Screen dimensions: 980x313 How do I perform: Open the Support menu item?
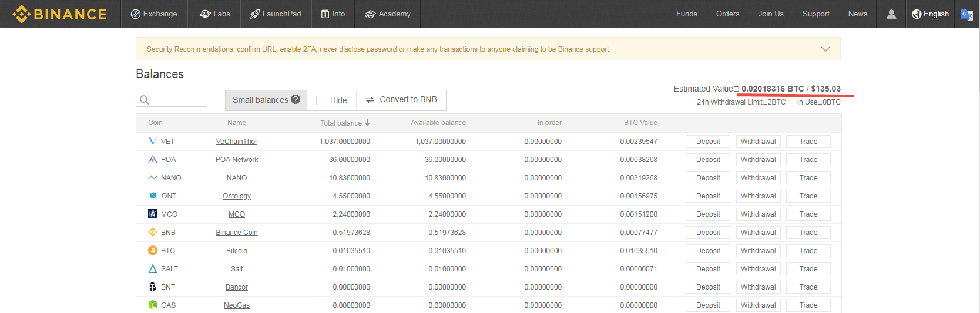point(816,14)
